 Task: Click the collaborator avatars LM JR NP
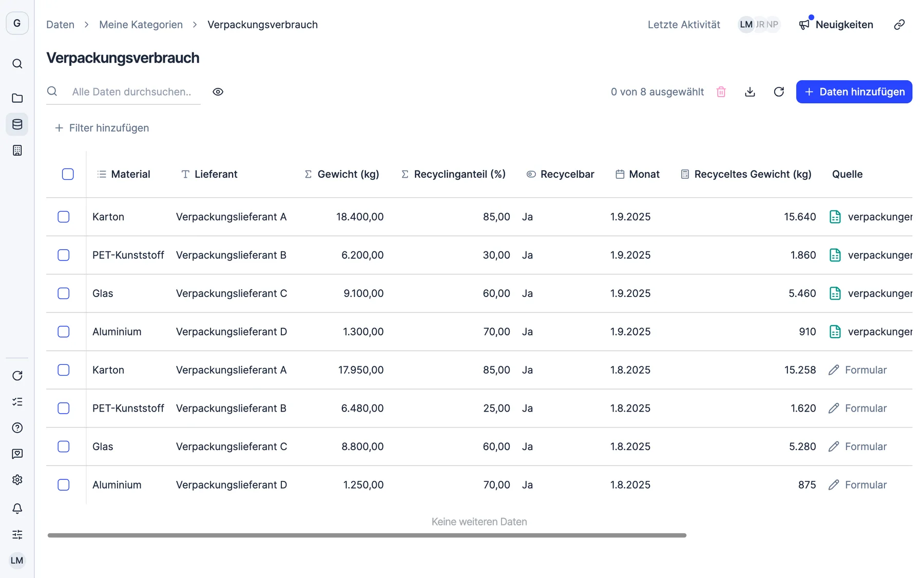759,25
